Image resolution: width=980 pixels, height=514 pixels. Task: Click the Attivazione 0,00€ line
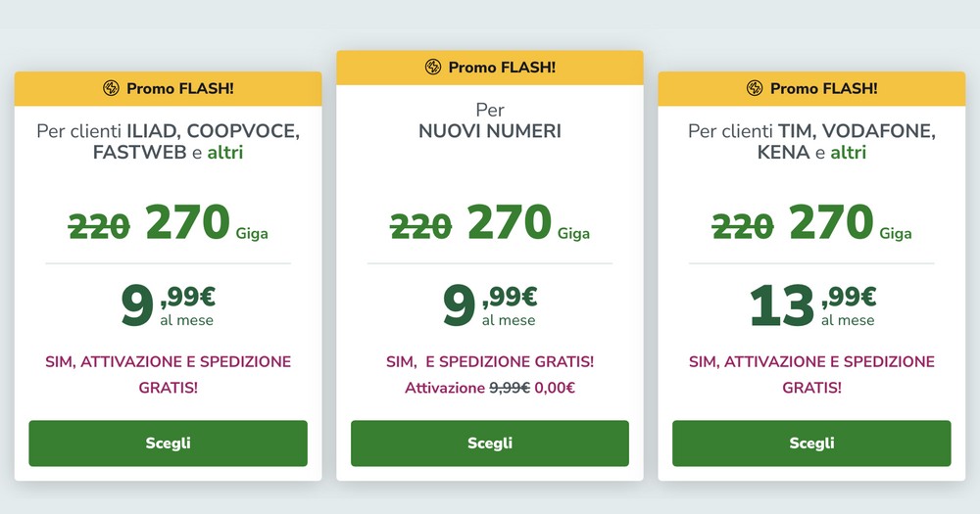[x=490, y=388]
